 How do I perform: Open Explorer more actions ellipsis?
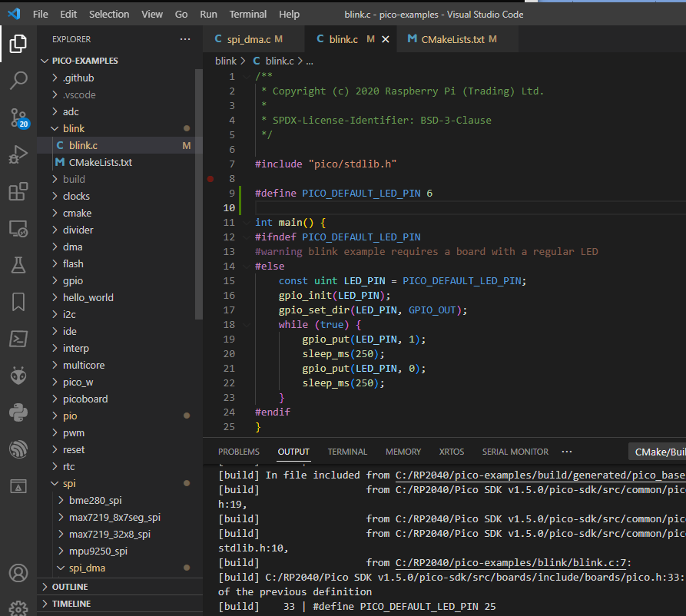[185, 39]
